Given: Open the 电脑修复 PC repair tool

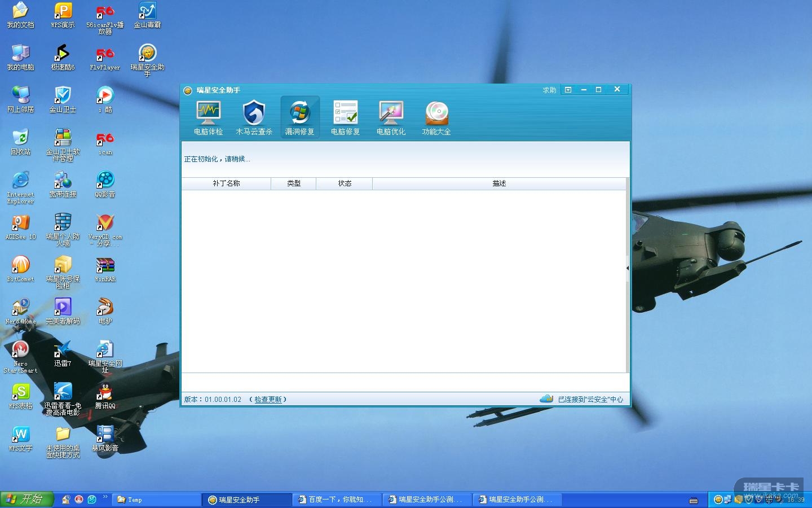Looking at the screenshot, I should point(345,118).
